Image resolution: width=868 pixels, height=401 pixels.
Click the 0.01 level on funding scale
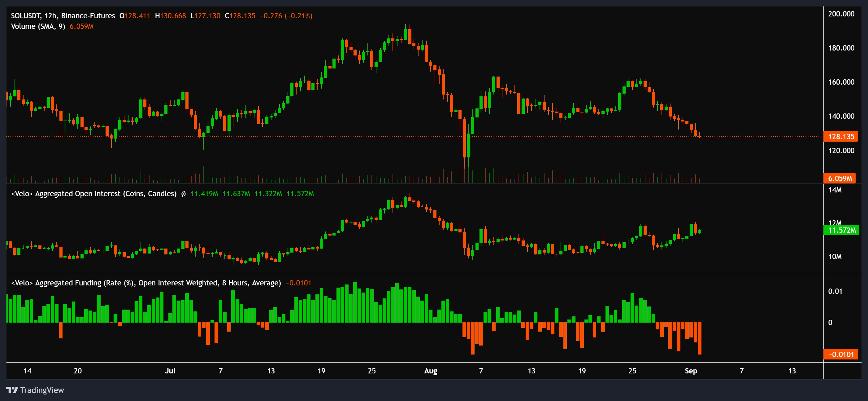pyautogui.click(x=835, y=291)
